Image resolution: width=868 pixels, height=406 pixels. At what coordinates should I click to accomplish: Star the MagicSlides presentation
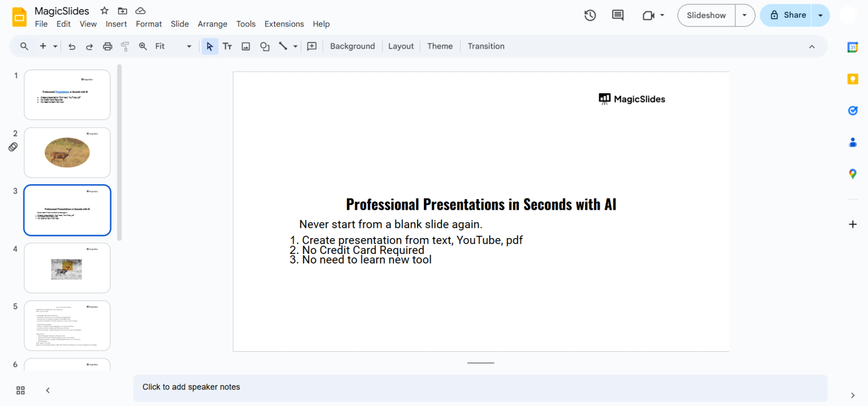tap(105, 11)
